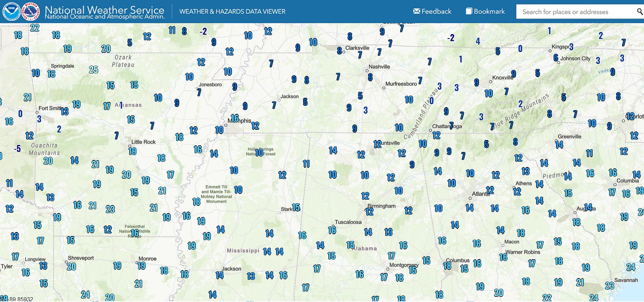Click the Bookmark page icon
The height and width of the screenshot is (302, 644).
[x=469, y=11]
